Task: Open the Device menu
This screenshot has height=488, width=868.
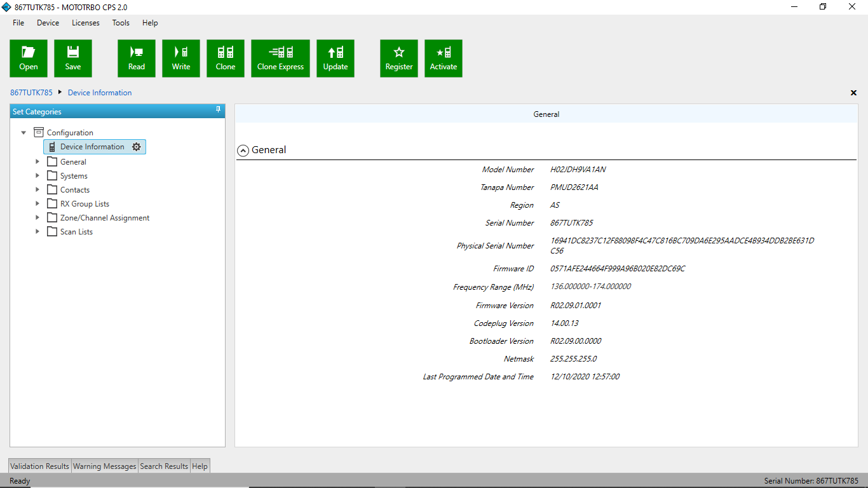Action: 48,23
